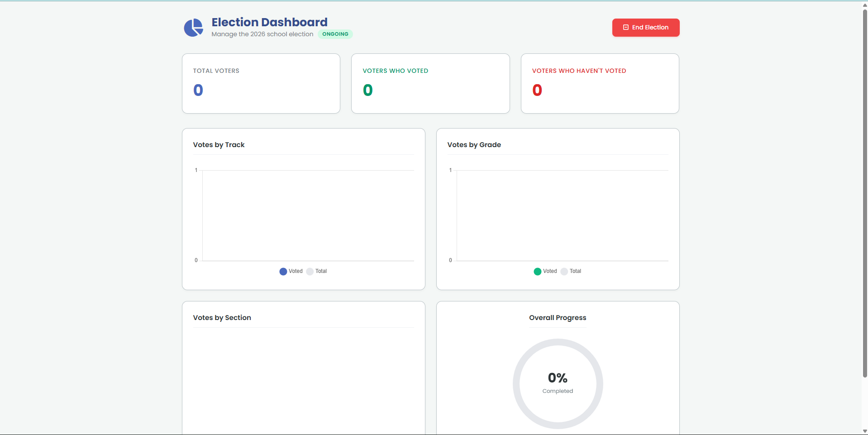Click the pie chart logo icon
Viewport: 868px width, 435px height.
click(x=193, y=28)
